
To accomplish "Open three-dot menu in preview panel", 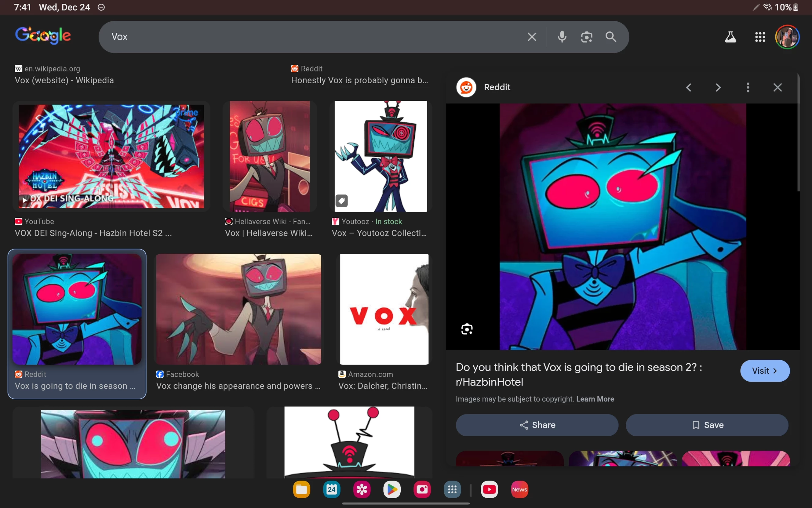I will tap(748, 87).
